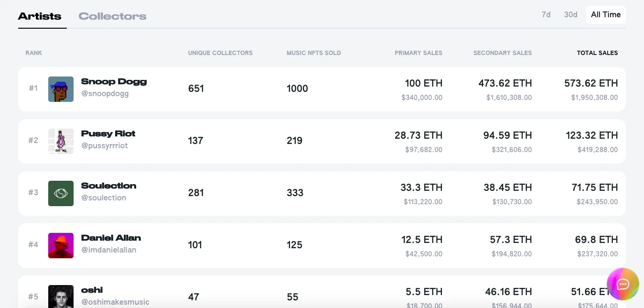
Task: Click Snoop Dogg's 651 unique collectors value
Action: tap(196, 88)
